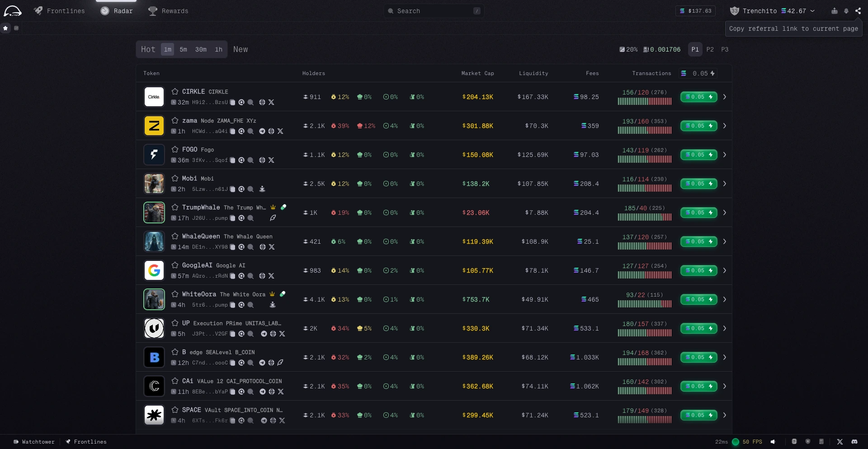868x449 pixels.
Task: Star the WhaleQueen token
Action: [x=175, y=236]
